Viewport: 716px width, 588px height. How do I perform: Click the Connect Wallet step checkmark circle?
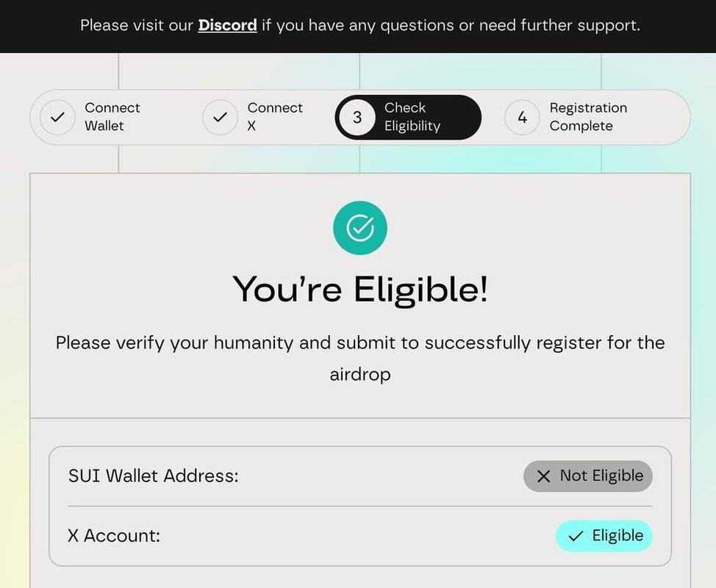pos(57,118)
